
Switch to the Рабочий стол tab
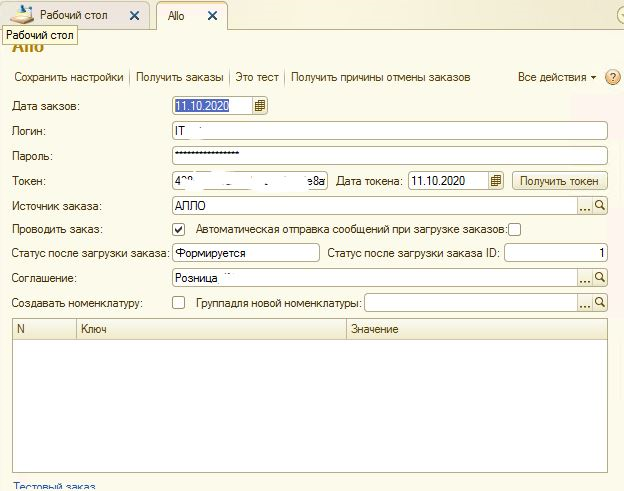[x=74, y=15]
